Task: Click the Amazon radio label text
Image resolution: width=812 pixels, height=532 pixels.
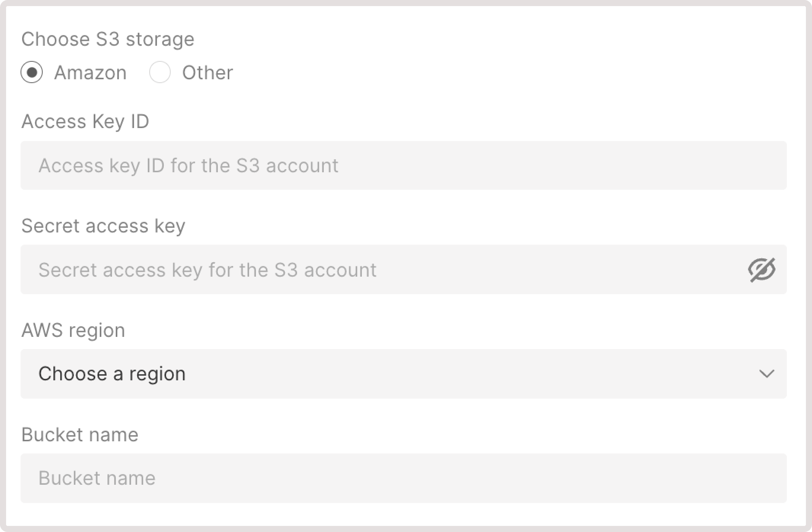Action: point(91,72)
